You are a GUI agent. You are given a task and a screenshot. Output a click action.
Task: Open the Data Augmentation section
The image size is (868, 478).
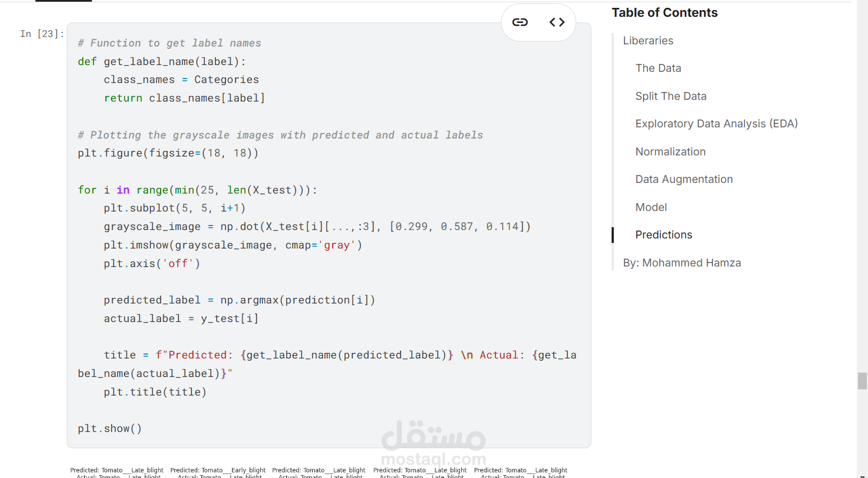[x=683, y=180]
